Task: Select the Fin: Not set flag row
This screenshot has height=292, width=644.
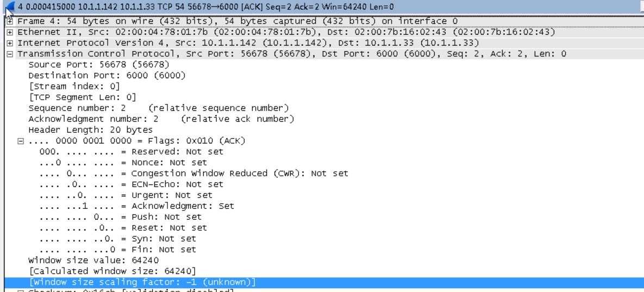Action: click(118, 249)
